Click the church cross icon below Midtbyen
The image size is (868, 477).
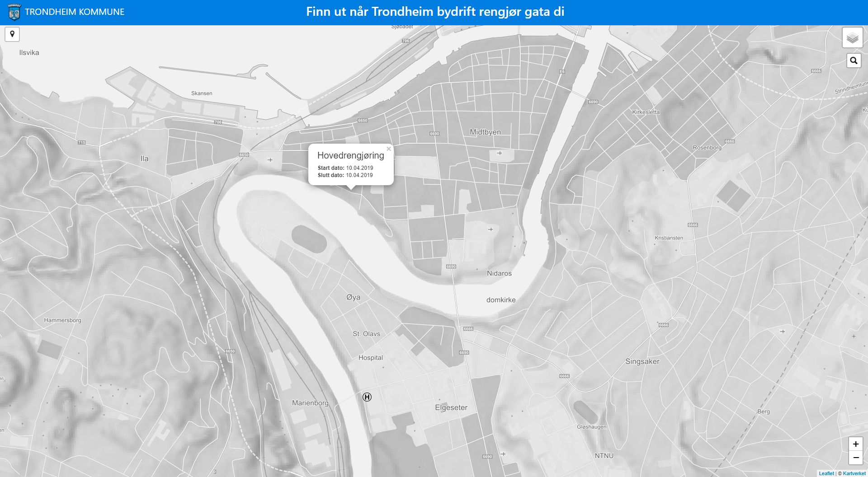pyautogui.click(x=499, y=153)
